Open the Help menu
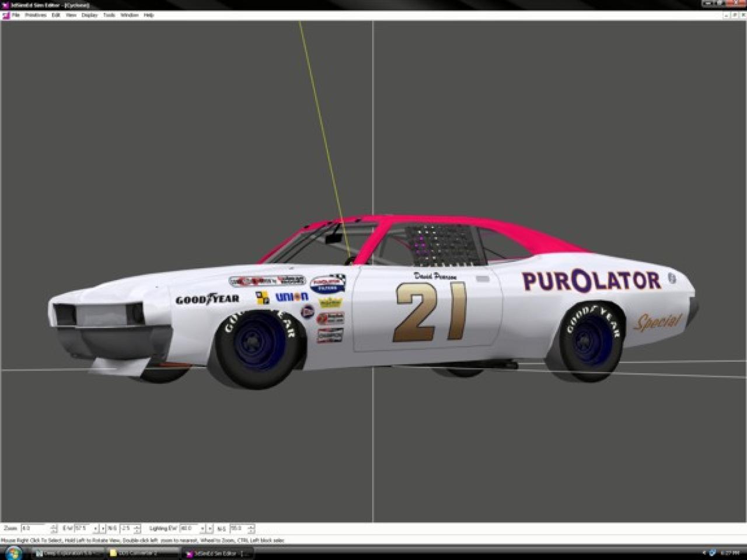The image size is (747, 560). tap(149, 15)
